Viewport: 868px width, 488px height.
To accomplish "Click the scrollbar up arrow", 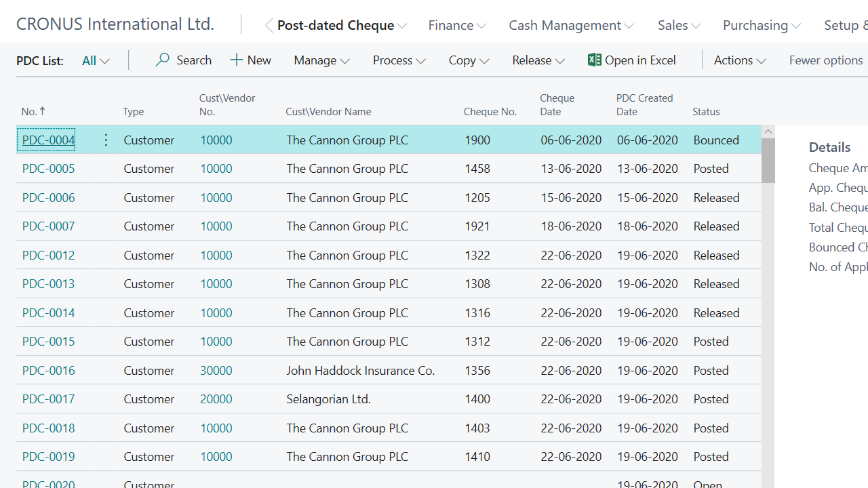I will coord(768,131).
